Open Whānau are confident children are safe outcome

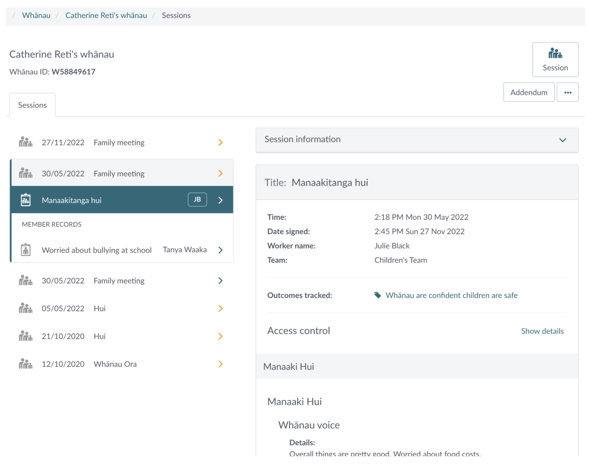pyautogui.click(x=451, y=295)
